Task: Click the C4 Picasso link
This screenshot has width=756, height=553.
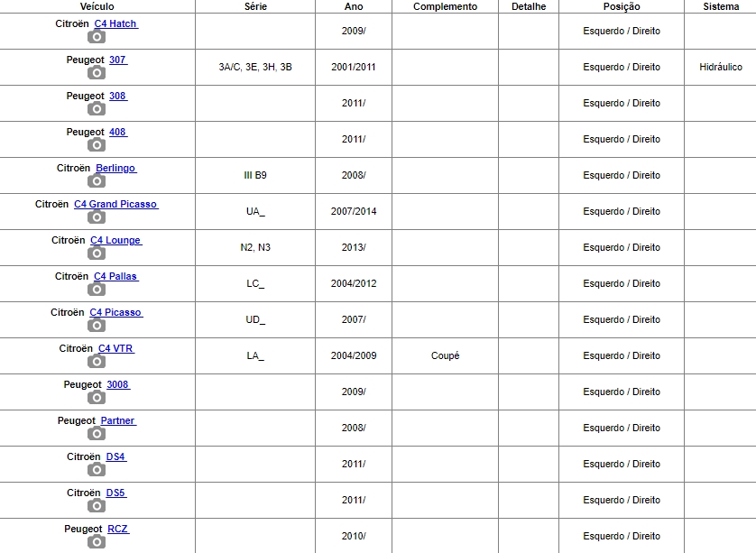Action: (x=116, y=312)
